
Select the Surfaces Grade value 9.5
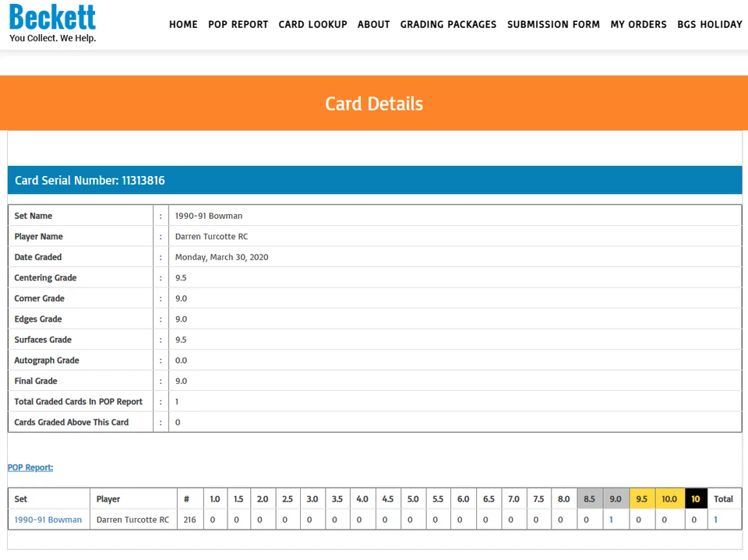[x=181, y=340]
